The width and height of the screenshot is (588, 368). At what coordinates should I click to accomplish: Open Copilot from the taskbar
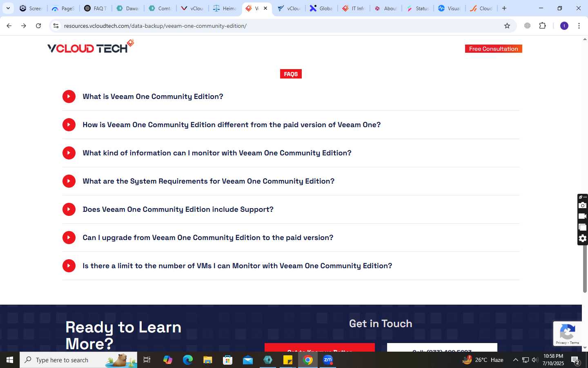[x=167, y=360]
